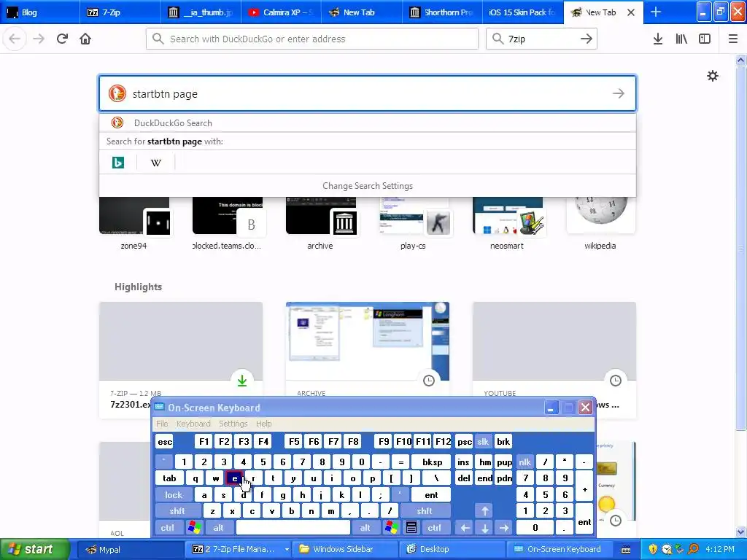
Task: Switch to the 7-Zip tab
Action: pyautogui.click(x=120, y=12)
